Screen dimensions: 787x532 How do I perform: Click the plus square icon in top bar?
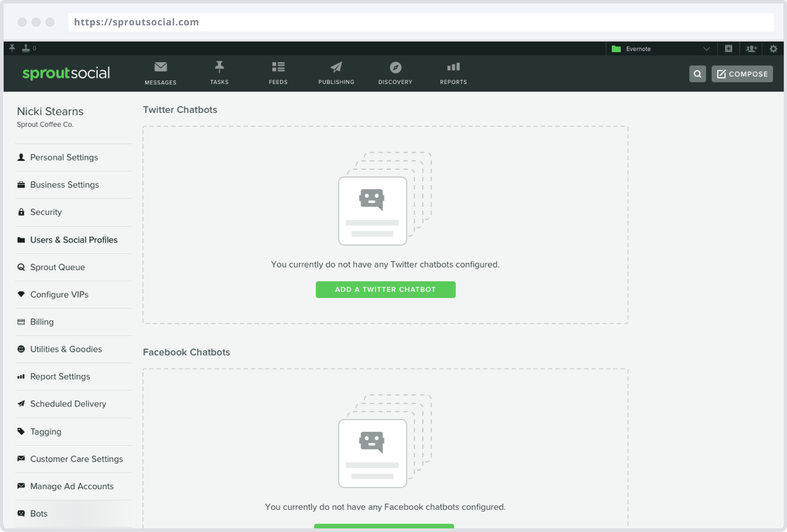pyautogui.click(x=728, y=49)
